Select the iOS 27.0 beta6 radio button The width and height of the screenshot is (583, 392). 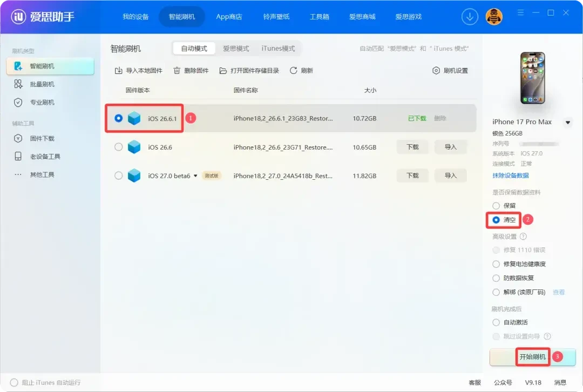[x=119, y=175]
